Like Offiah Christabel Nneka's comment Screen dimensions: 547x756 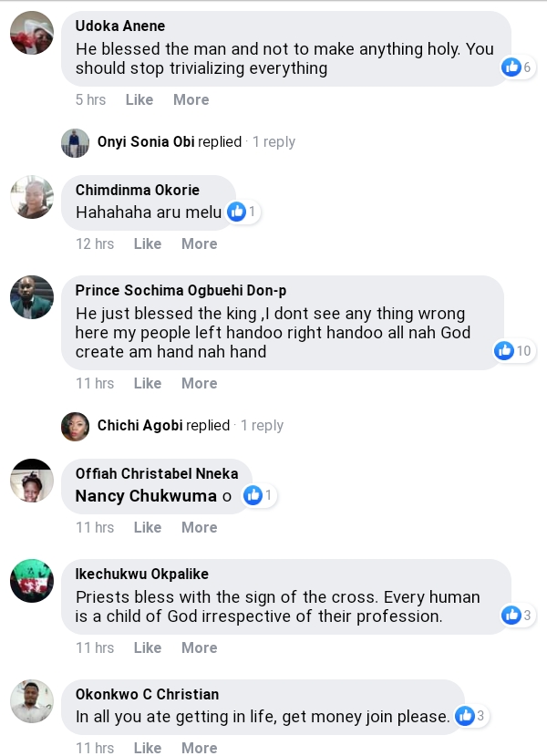(147, 527)
